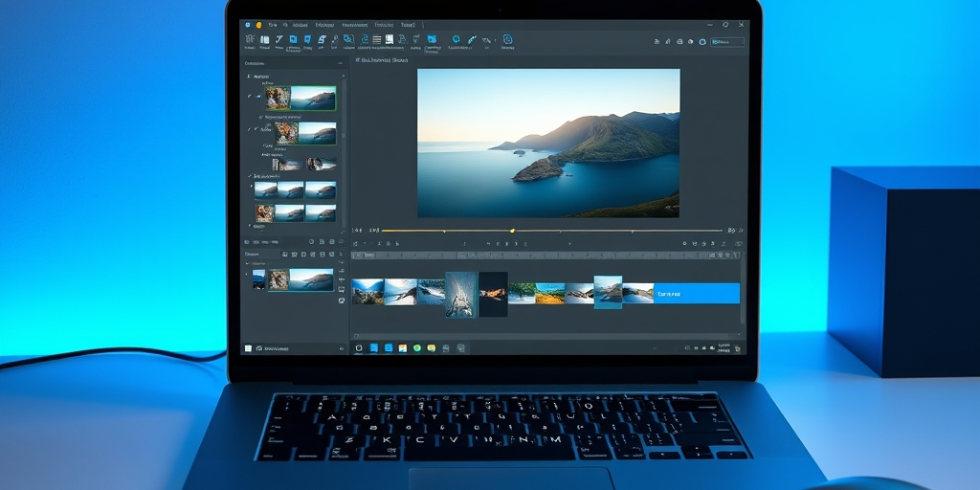The image size is (980, 490).
Task: Open the yellow folder icon on the taskbar
Action: [432, 348]
